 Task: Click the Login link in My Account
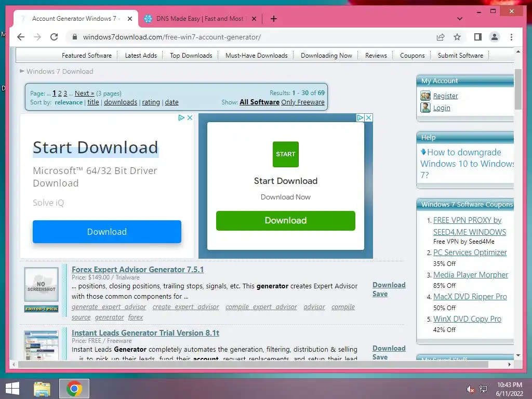(442, 108)
